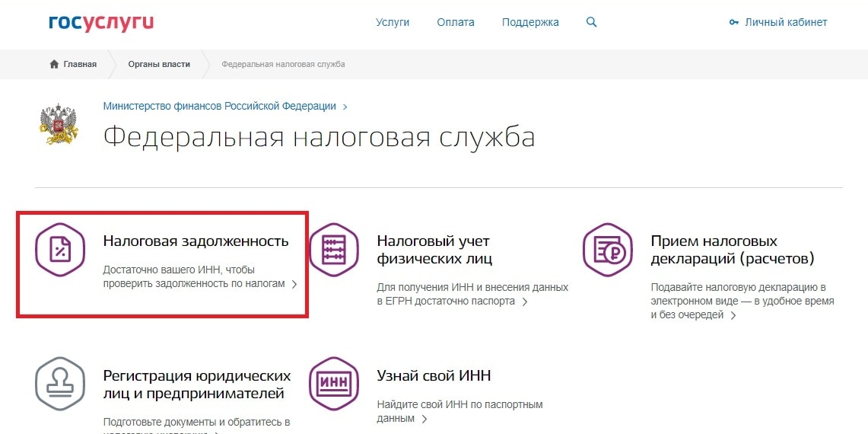Click the abacus icon for Налоговый учет
The width and height of the screenshot is (868, 434).
pos(333,249)
